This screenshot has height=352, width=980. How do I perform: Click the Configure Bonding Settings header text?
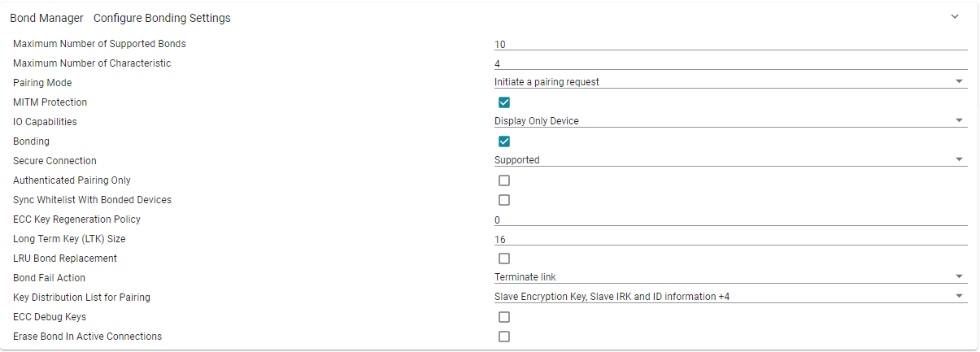point(162,18)
